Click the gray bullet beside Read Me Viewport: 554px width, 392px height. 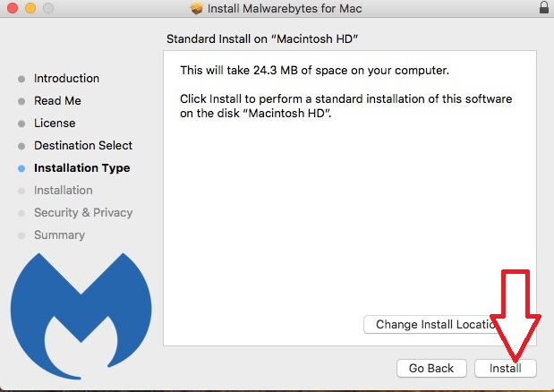tap(21, 101)
